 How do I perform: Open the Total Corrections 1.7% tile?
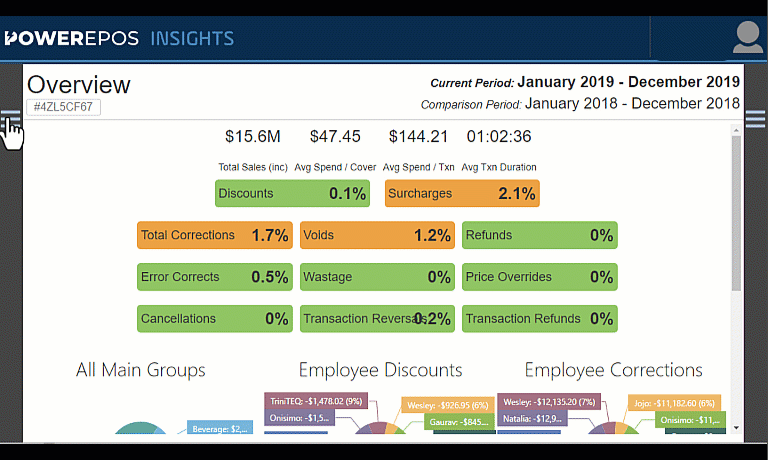(x=215, y=235)
